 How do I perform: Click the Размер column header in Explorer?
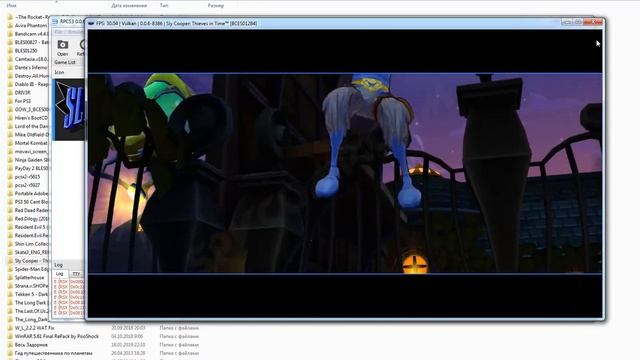[216, 6]
